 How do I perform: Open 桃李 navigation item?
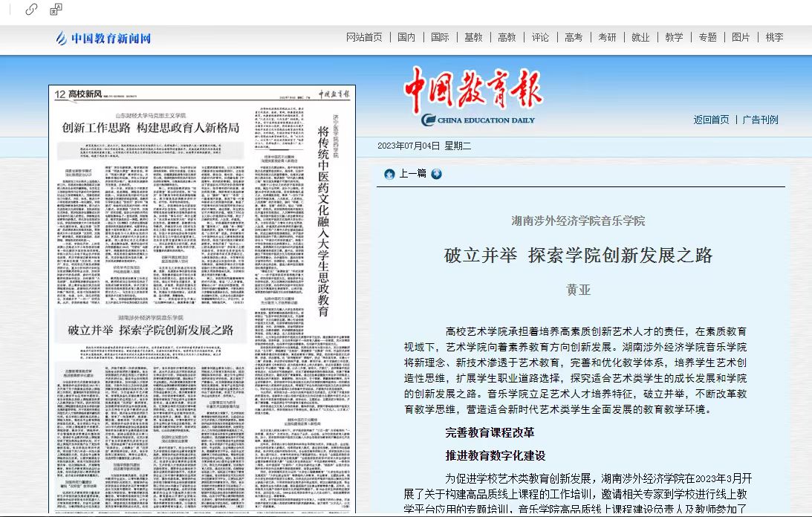tap(775, 37)
